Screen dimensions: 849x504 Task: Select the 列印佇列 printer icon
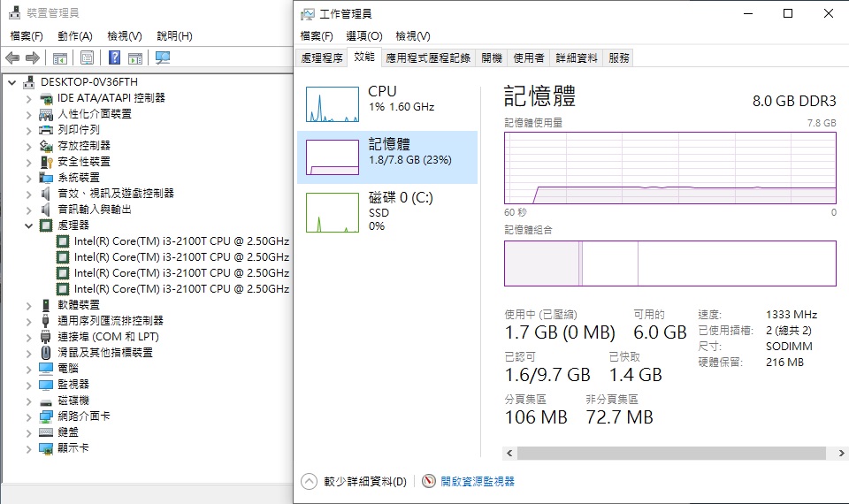click(x=46, y=130)
